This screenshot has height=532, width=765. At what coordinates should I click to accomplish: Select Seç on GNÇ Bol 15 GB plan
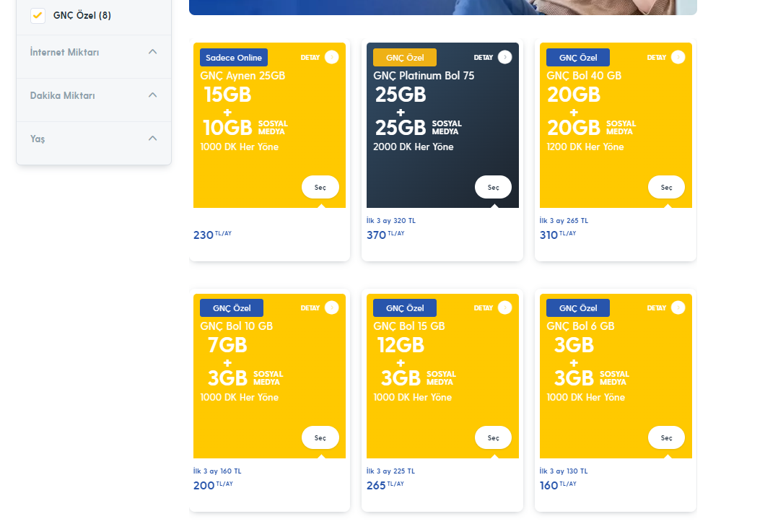[493, 437]
